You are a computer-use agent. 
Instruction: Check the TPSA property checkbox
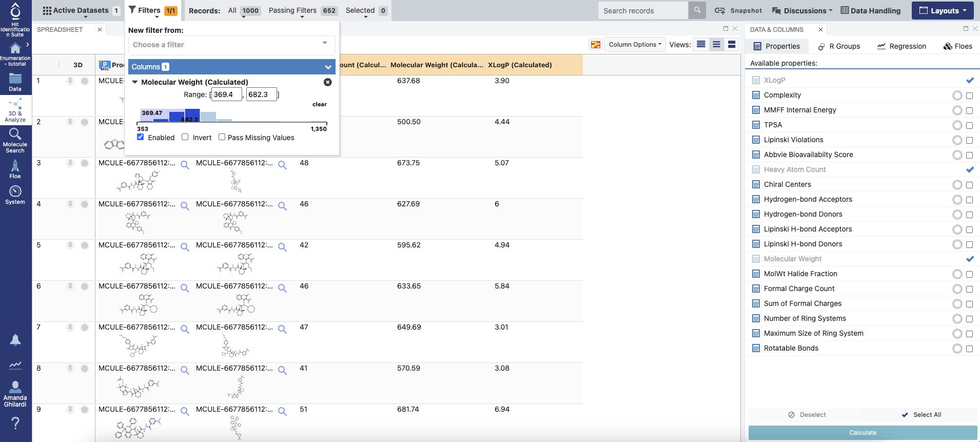tap(969, 125)
